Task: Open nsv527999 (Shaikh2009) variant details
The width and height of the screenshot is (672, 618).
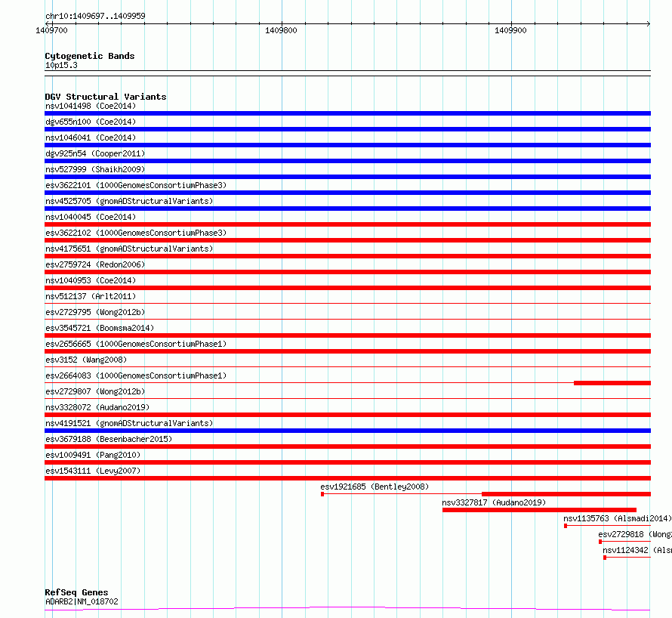Action: click(x=95, y=169)
